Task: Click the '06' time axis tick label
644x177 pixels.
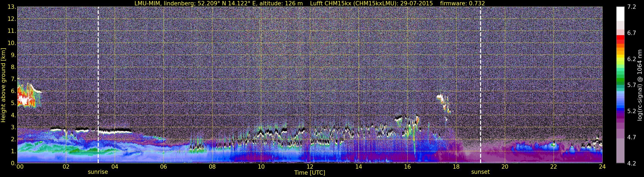Action: 164,167
